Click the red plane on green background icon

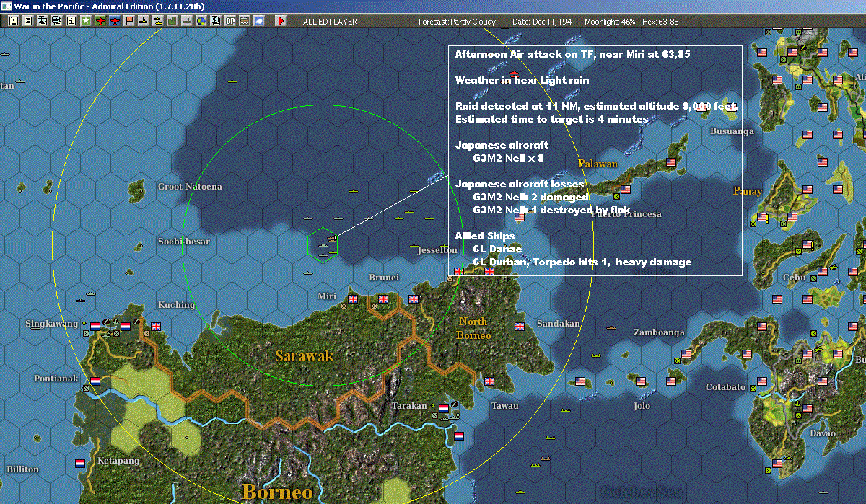(x=100, y=21)
